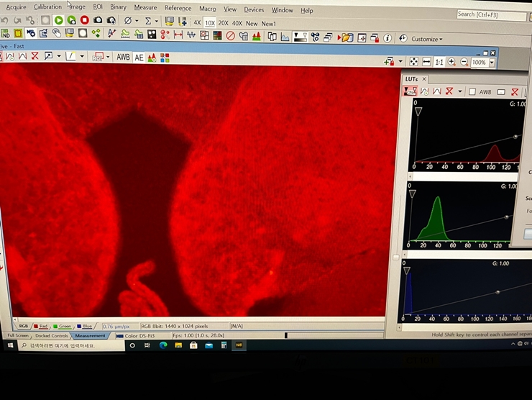Fit image to screen icon

tap(414, 62)
